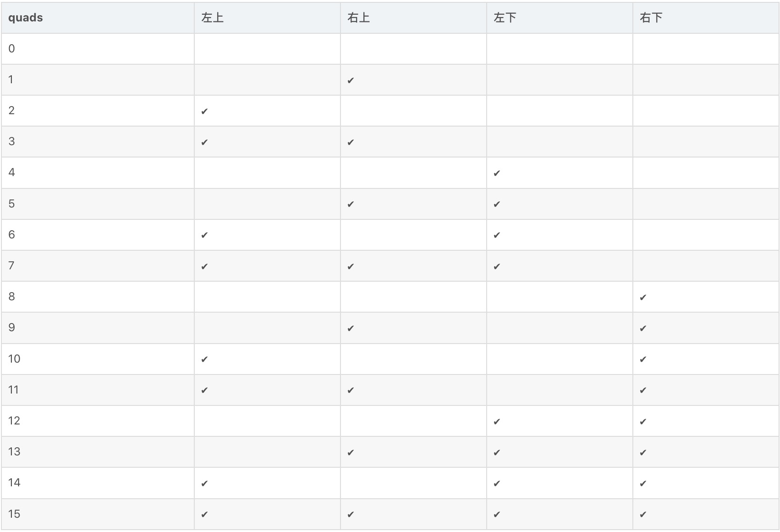This screenshot has width=780, height=532.
Task: Click the 右上 checkmark in row 15
Action: click(351, 514)
